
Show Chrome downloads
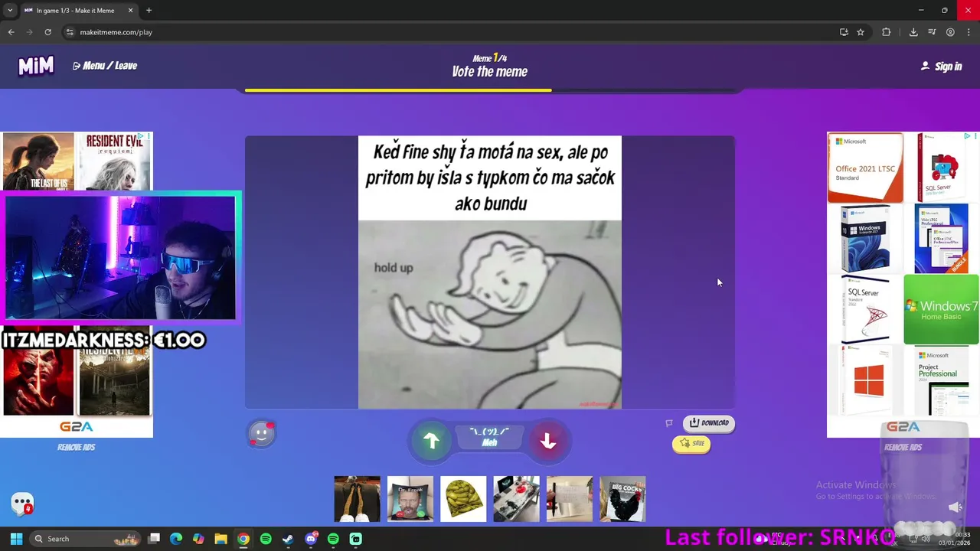click(x=913, y=32)
